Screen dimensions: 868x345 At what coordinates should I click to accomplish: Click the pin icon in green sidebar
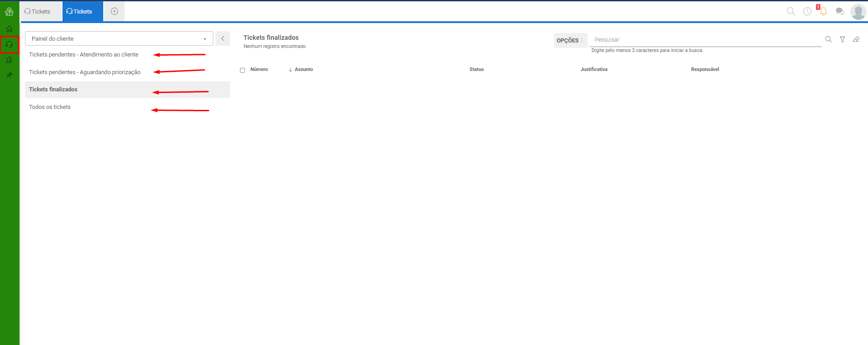9,75
